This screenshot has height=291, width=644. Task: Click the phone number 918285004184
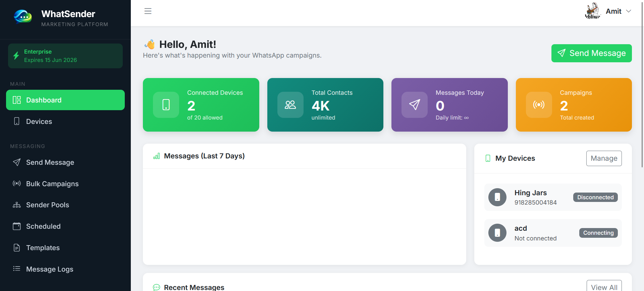[x=536, y=203]
